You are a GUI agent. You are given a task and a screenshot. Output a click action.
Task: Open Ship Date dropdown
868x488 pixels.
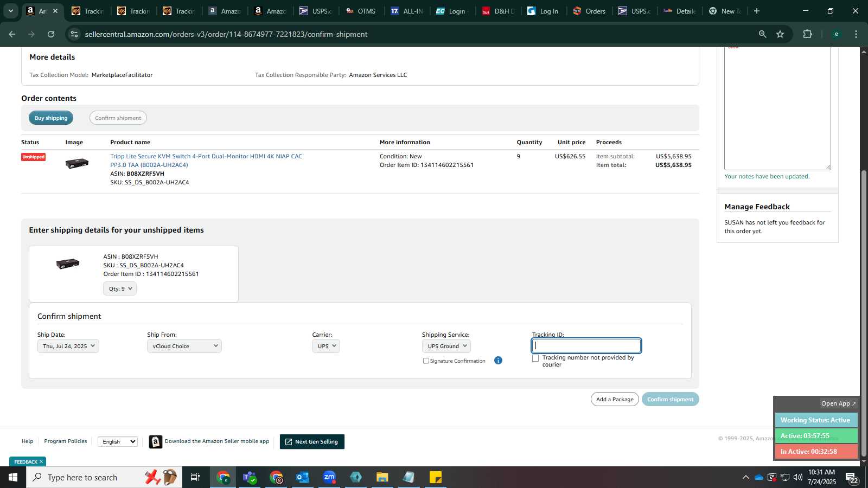68,346
